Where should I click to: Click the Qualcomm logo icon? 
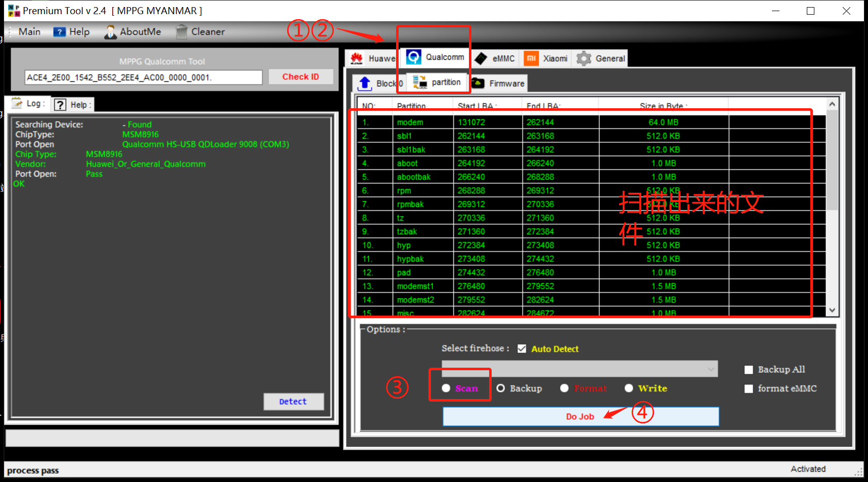pyautogui.click(x=414, y=57)
